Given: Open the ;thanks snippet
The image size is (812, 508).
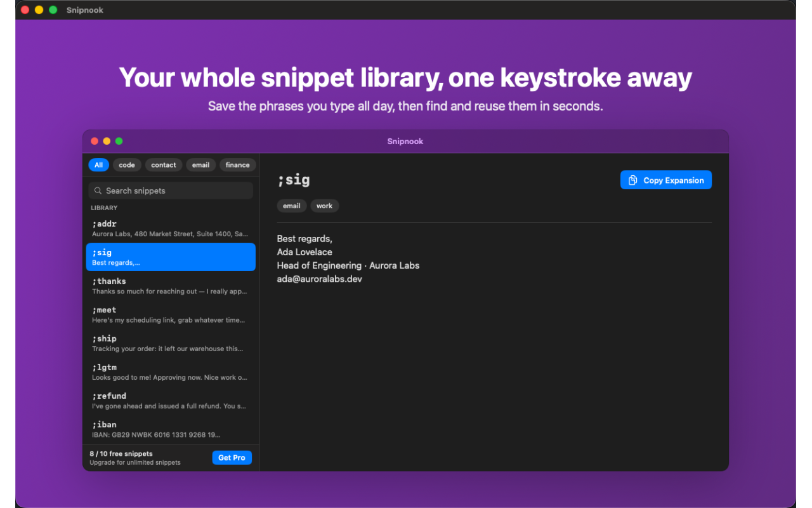Looking at the screenshot, I should [x=171, y=286].
